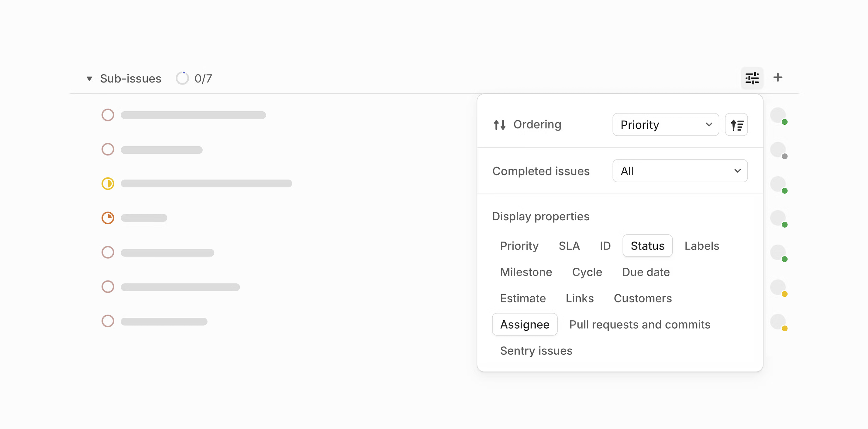Enable the Sentry issues property
Image resolution: width=868 pixels, height=429 pixels.
pos(536,351)
